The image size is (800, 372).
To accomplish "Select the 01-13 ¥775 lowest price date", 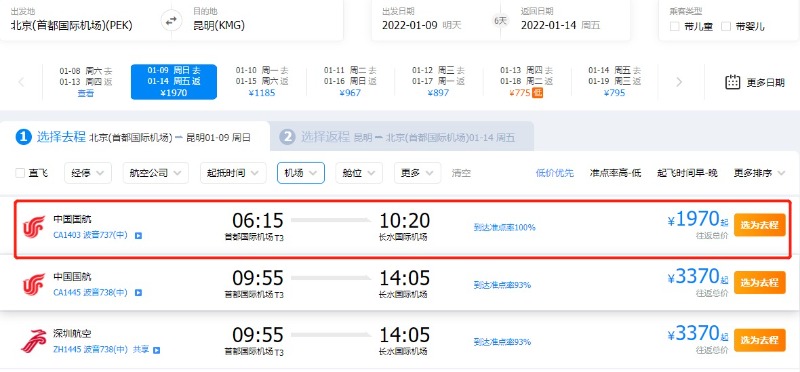I will click(x=527, y=81).
